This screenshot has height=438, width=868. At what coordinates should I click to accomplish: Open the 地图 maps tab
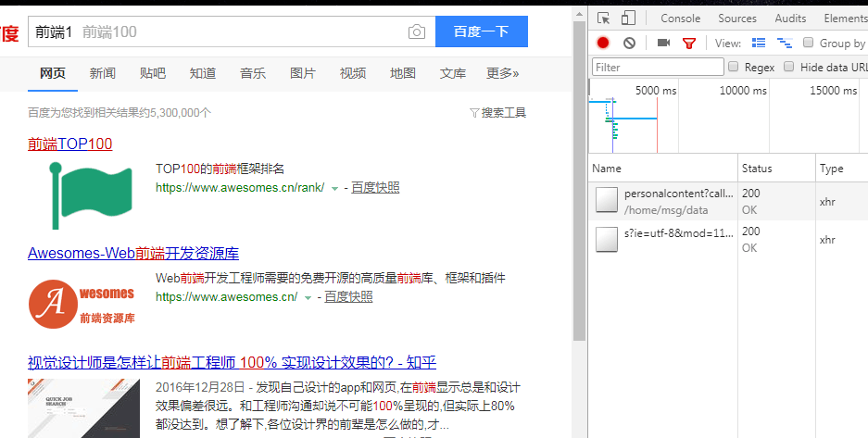click(402, 73)
